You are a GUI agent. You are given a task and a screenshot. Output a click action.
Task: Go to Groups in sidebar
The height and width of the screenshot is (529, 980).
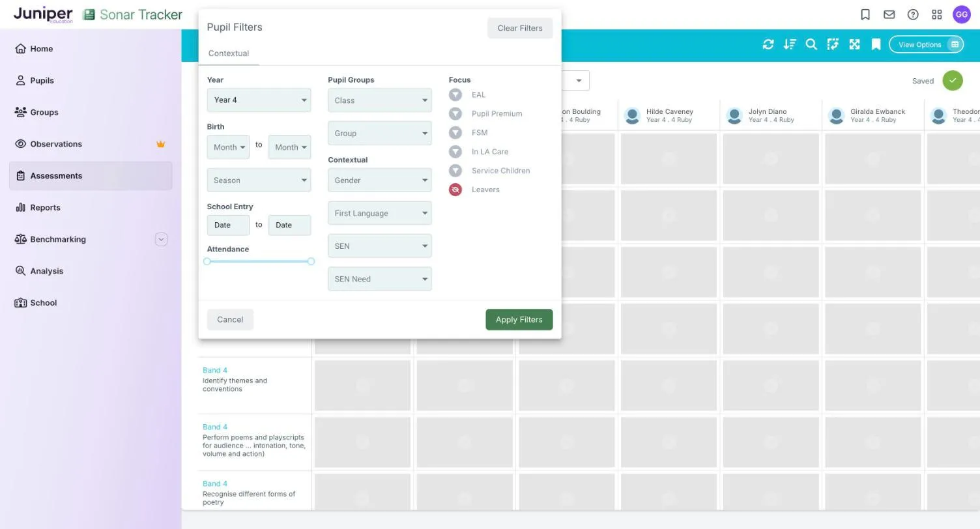(x=91, y=112)
